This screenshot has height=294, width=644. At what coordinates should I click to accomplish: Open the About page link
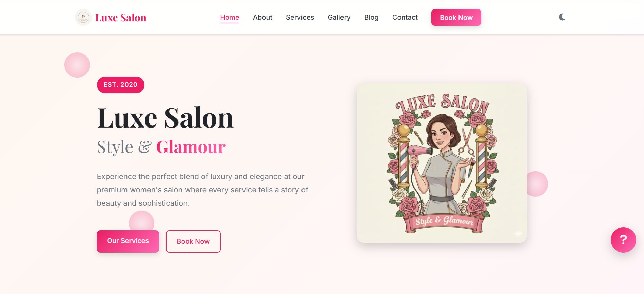coord(262,17)
